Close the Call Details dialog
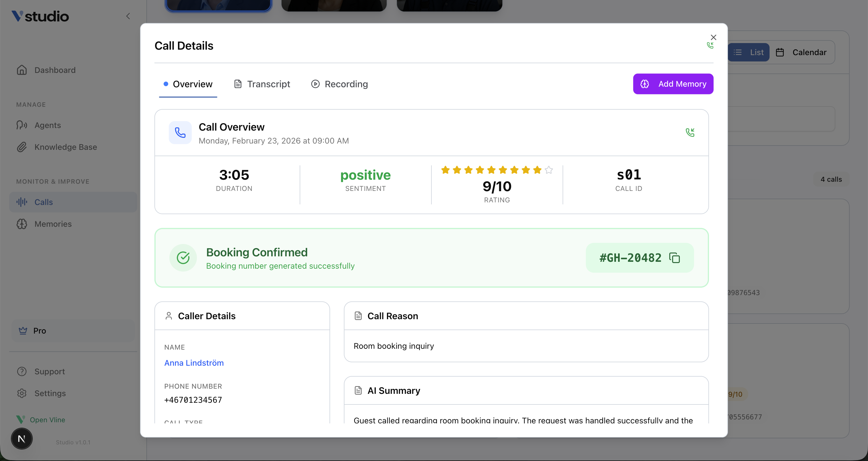 (713, 37)
